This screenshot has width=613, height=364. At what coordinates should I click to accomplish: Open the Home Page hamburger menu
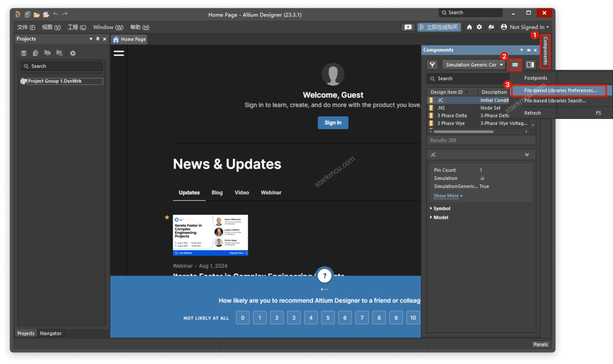pos(119,53)
